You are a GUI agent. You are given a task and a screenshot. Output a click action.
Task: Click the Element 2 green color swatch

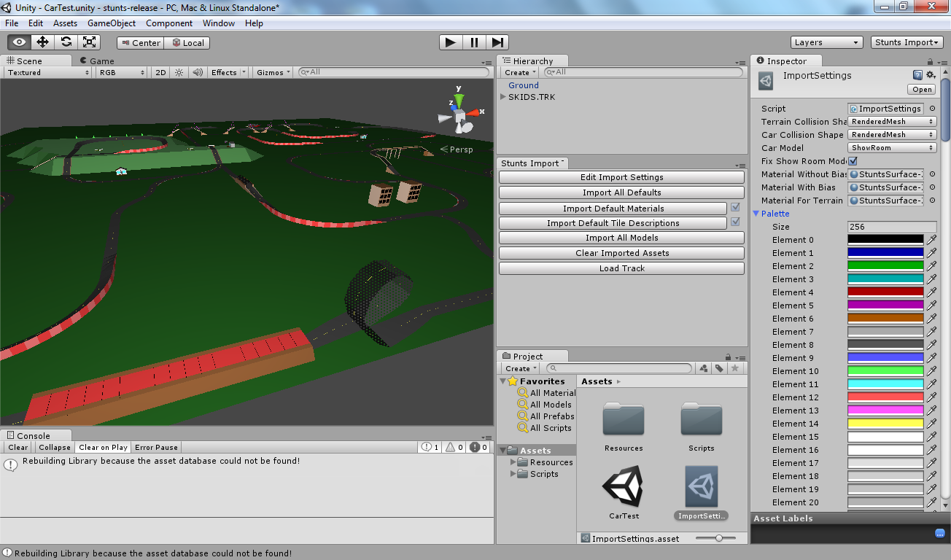[885, 266]
